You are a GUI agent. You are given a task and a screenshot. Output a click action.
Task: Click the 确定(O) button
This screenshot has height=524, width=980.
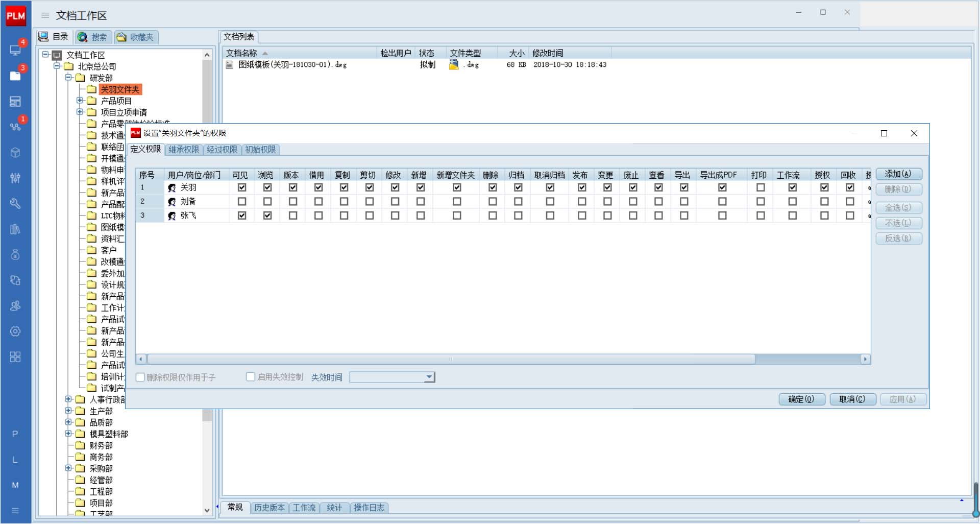[801, 399]
